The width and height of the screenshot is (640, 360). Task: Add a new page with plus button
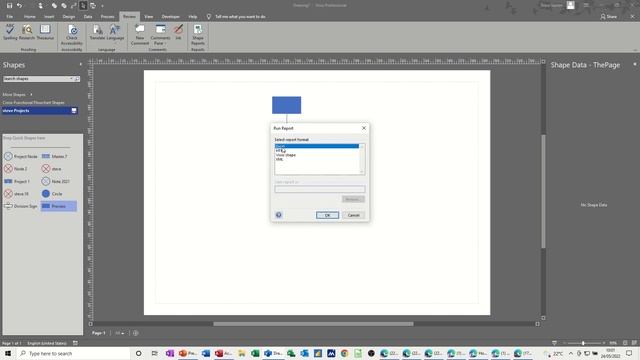pyautogui.click(x=136, y=333)
